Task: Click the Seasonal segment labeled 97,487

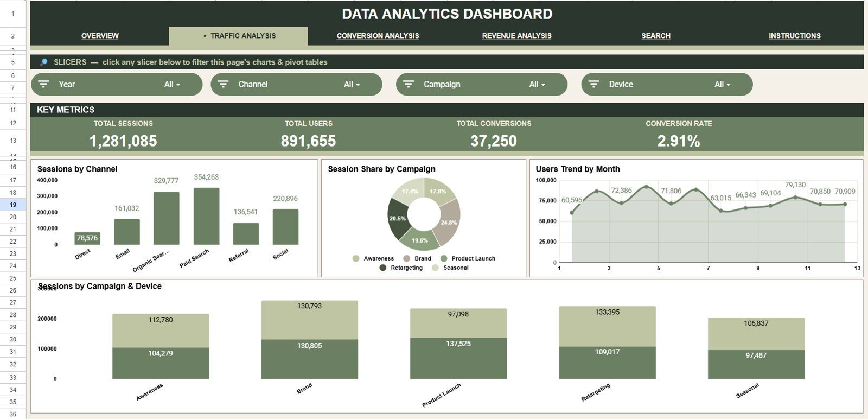Action: (x=756, y=364)
